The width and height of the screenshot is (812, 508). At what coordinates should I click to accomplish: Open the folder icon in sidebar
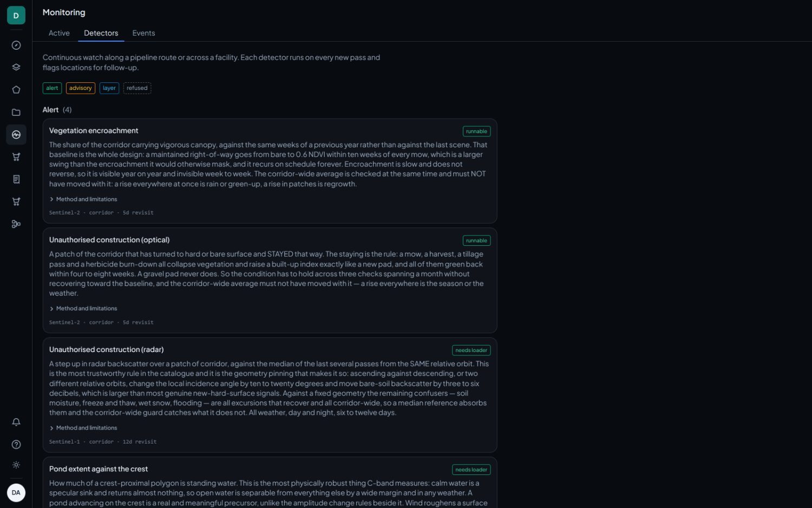(16, 112)
